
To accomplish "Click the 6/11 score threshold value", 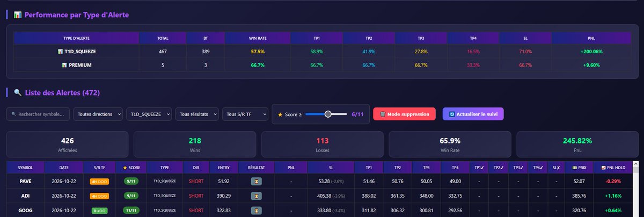I will [357, 114].
